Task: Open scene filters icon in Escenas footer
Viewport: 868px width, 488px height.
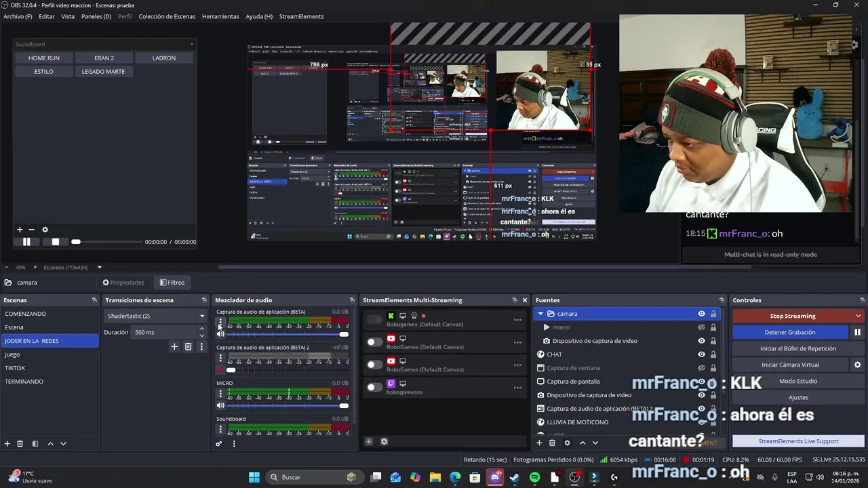Action: point(35,443)
